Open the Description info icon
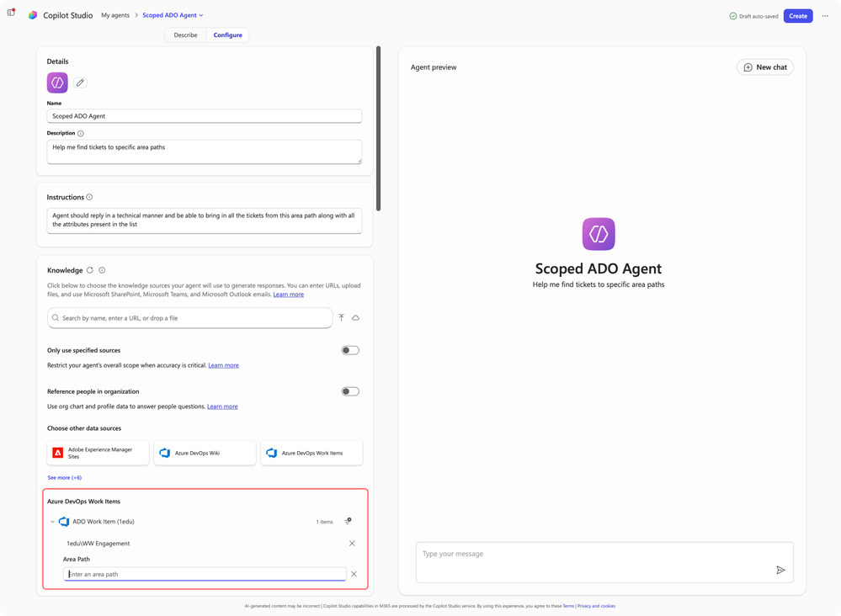Image resolution: width=841 pixels, height=616 pixels. [81, 134]
